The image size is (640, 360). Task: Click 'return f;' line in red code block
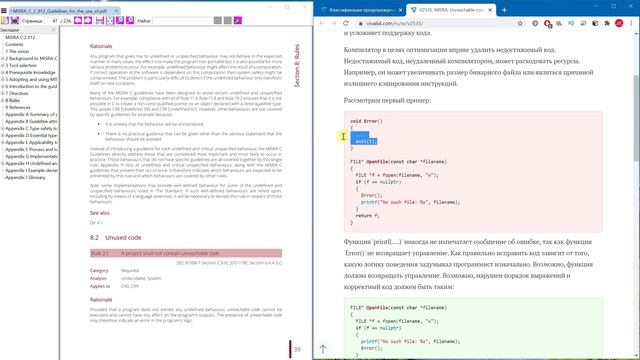click(367, 216)
